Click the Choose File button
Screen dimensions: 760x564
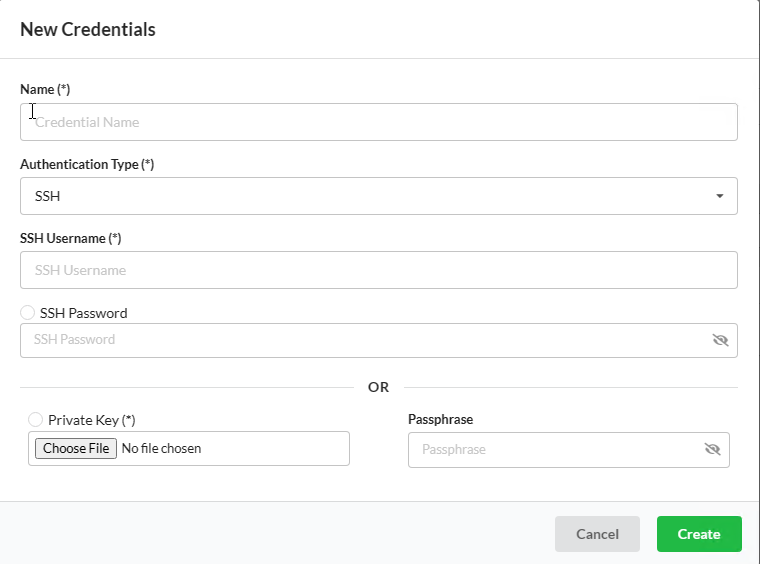click(76, 448)
